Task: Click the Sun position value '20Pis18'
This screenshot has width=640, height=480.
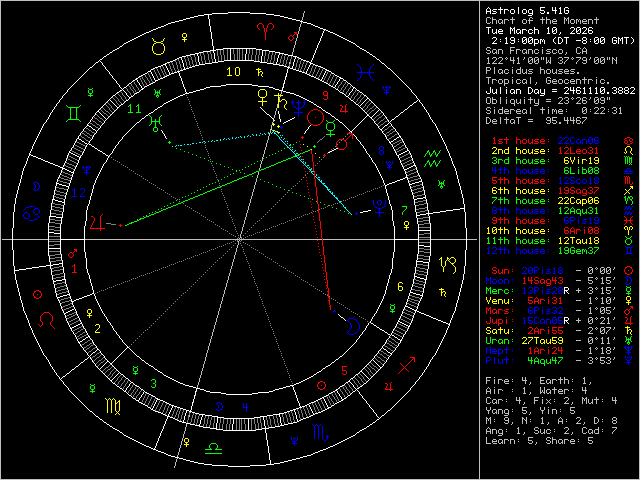Action: (x=542, y=270)
